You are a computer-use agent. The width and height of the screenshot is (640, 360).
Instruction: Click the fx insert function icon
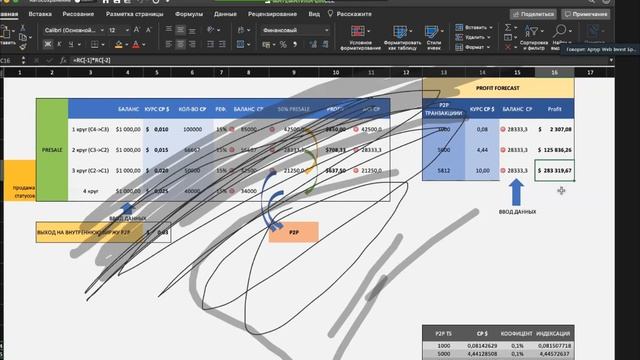point(63,60)
